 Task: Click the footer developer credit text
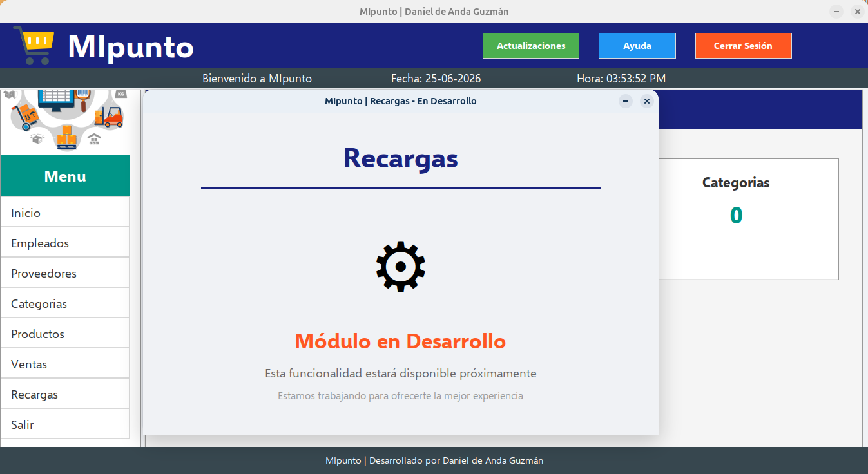point(434,460)
